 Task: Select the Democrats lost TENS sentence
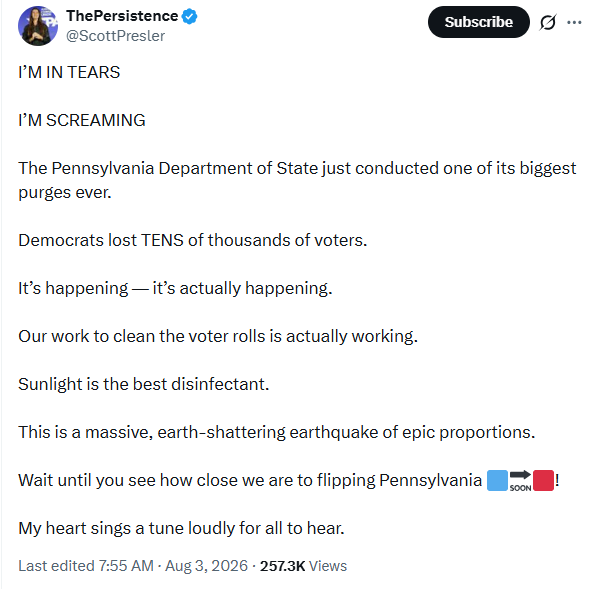click(193, 240)
